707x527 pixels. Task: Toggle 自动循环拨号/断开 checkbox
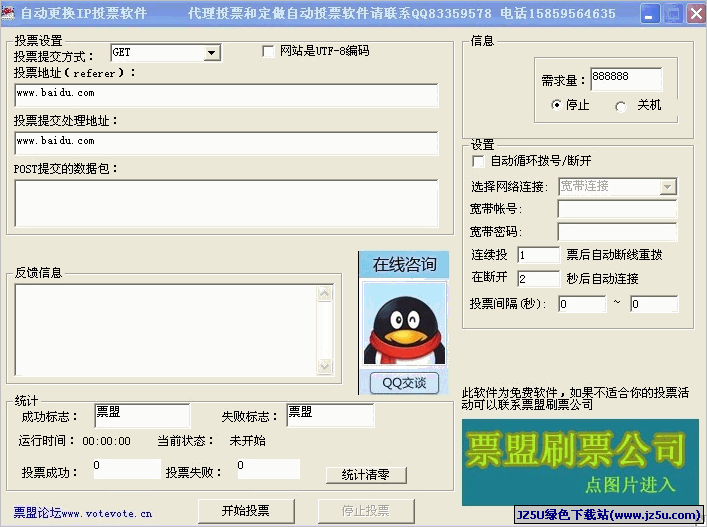click(x=478, y=161)
